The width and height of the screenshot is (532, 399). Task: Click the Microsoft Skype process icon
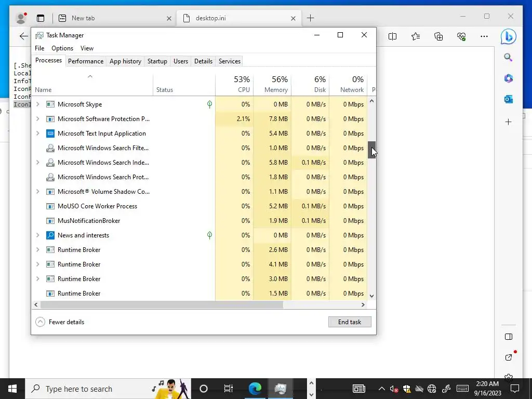[50, 104]
